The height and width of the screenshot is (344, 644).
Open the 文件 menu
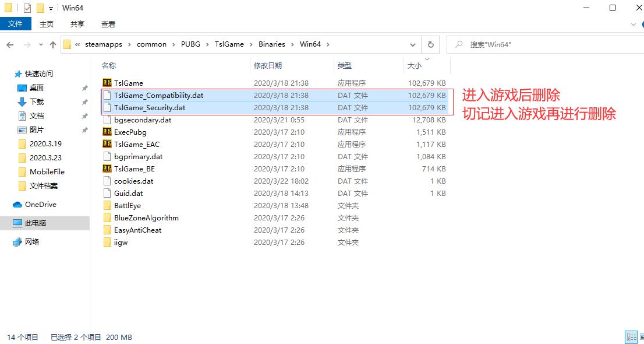[16, 24]
